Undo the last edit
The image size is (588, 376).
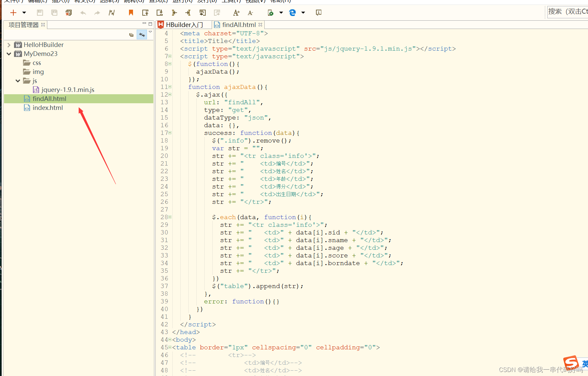(x=83, y=13)
